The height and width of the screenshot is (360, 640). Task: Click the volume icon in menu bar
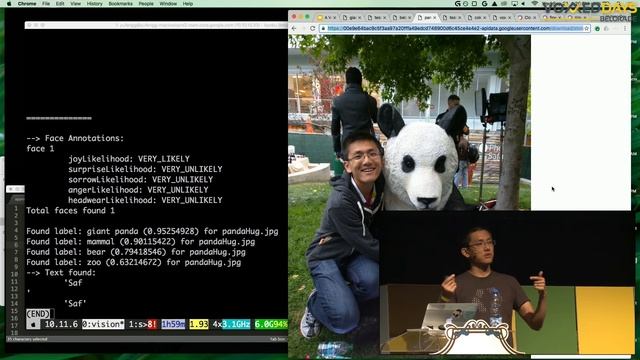tap(523, 3)
